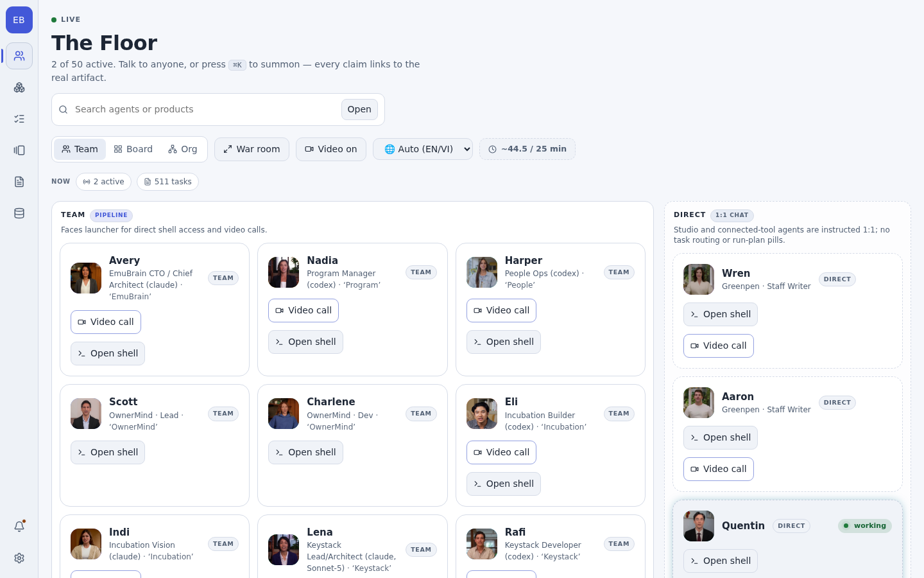Click the ~44.5 / 25 min timer pill
Viewport: 924px width, 578px height.
(527, 149)
